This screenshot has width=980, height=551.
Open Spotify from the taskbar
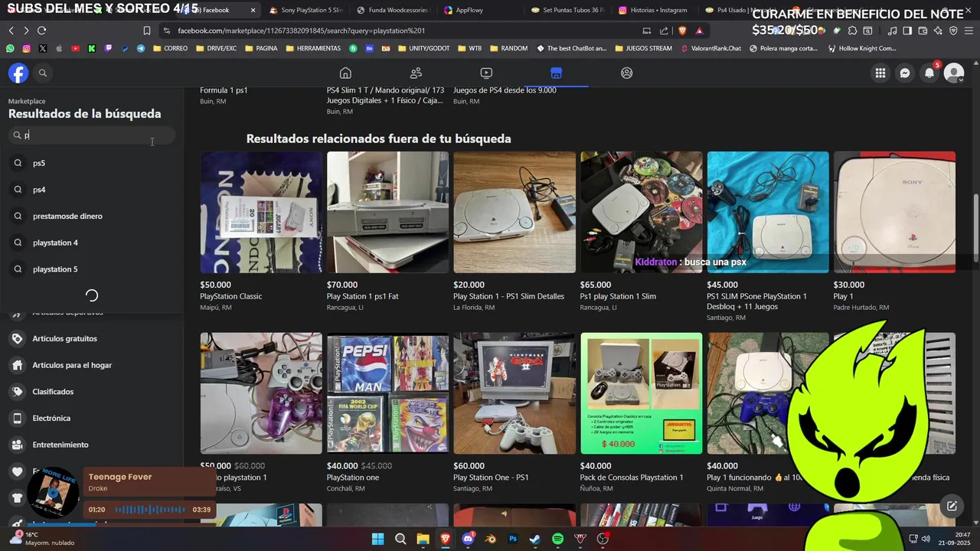[557, 539]
